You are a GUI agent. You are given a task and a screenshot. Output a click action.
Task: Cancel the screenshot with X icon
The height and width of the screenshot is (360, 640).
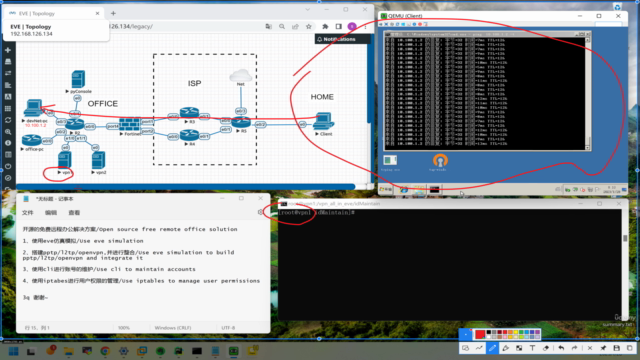tap(590, 348)
